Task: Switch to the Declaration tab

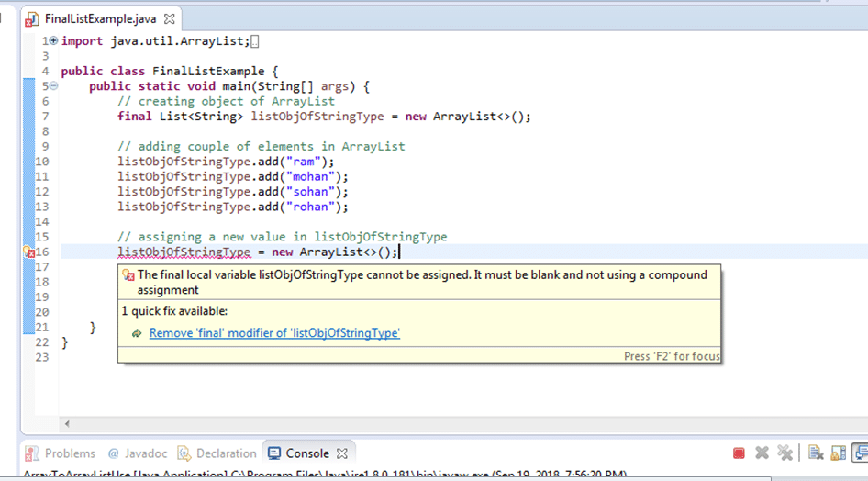Action: [217, 453]
